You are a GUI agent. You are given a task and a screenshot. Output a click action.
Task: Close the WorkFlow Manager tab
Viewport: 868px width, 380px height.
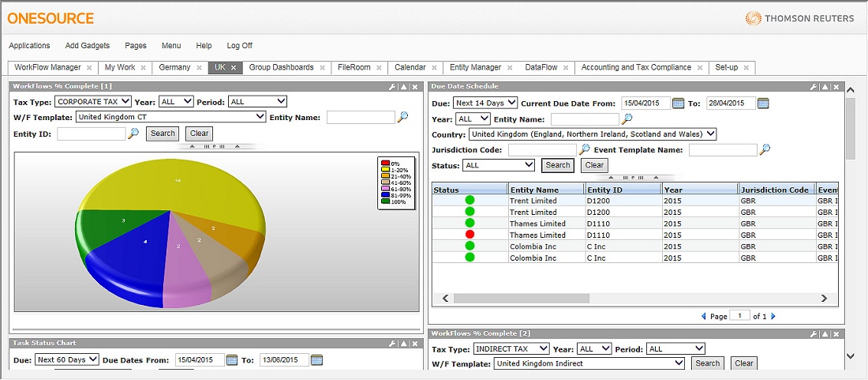(89, 68)
